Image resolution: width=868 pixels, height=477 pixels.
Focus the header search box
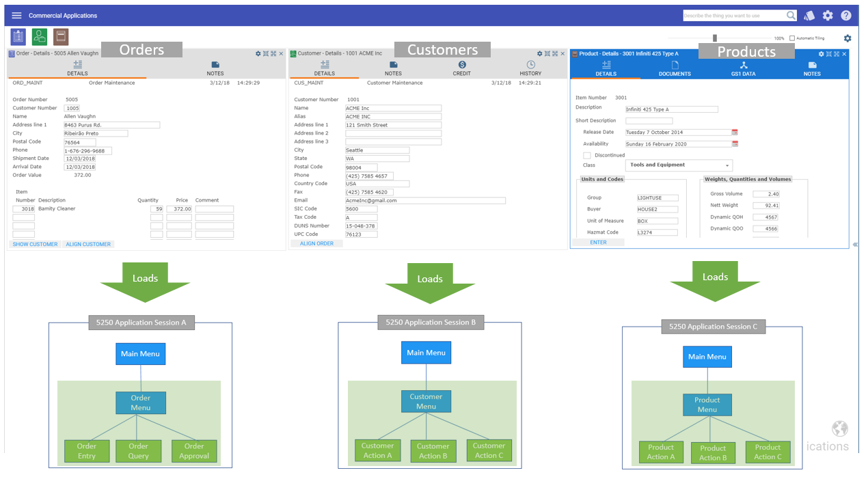(x=734, y=16)
